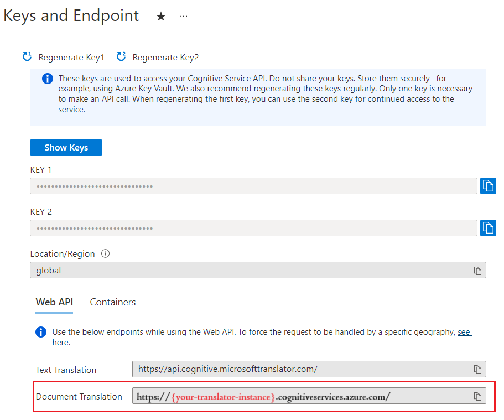Screen dimensions: 504x420
Task: Open the ellipsis menu next to the star
Action: [x=183, y=16]
